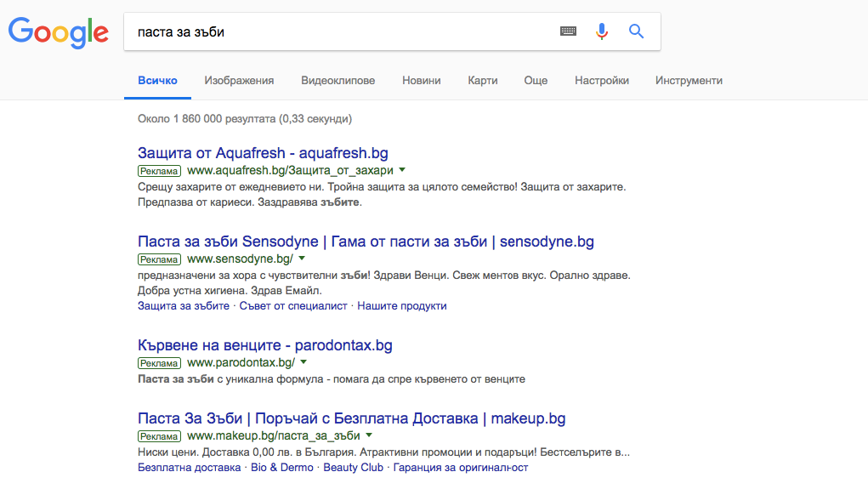Click Инструменти to show search tools
868x489 pixels.
point(689,81)
